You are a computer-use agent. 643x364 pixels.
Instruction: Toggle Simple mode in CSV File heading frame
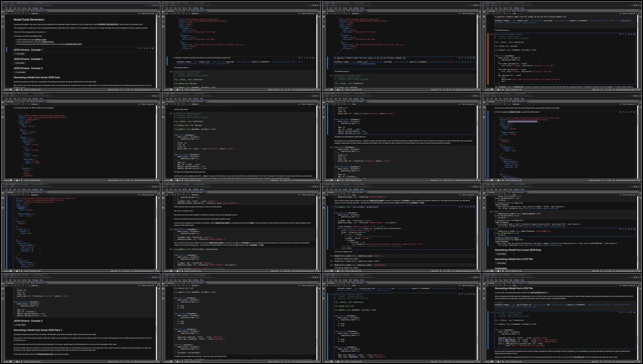492,362
